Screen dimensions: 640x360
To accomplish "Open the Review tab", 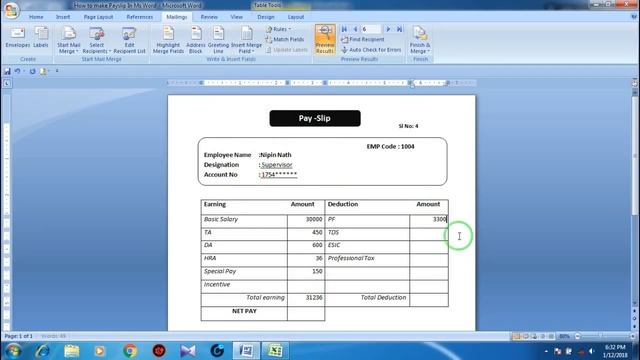I will point(209,17).
